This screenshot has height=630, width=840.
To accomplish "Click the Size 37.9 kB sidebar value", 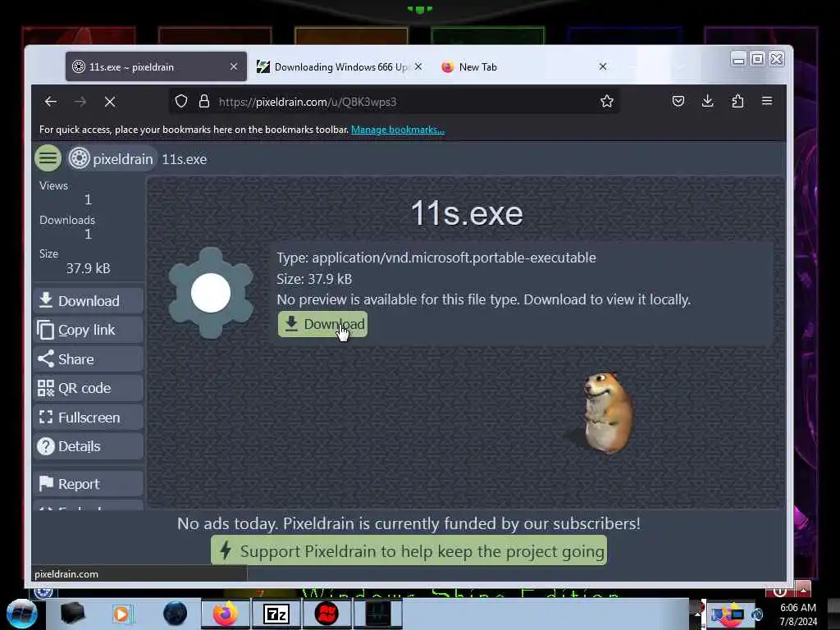I will click(x=88, y=268).
